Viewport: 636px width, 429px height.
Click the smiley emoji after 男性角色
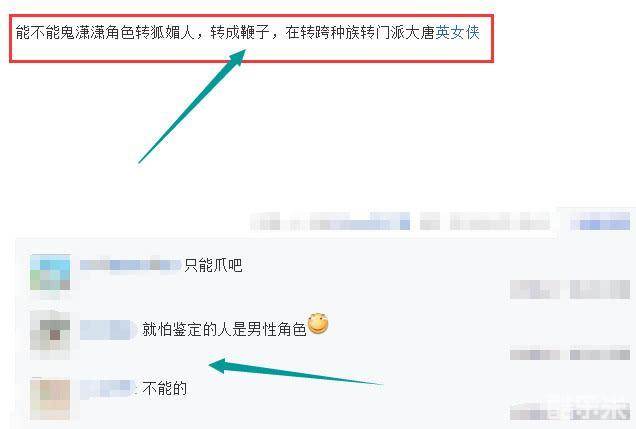[318, 324]
